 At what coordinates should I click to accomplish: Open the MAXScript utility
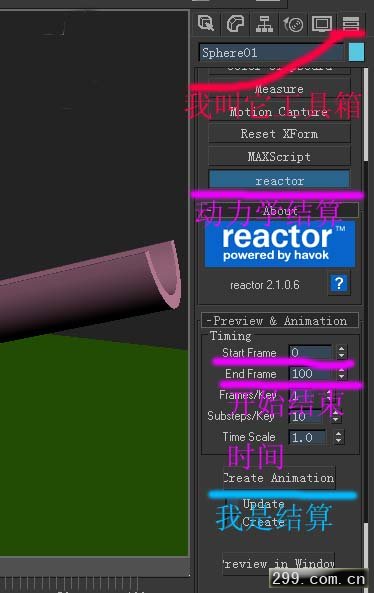tap(279, 157)
